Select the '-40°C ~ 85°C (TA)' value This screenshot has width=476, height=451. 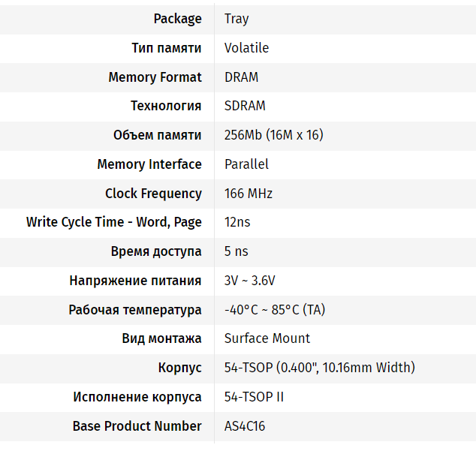tap(275, 310)
